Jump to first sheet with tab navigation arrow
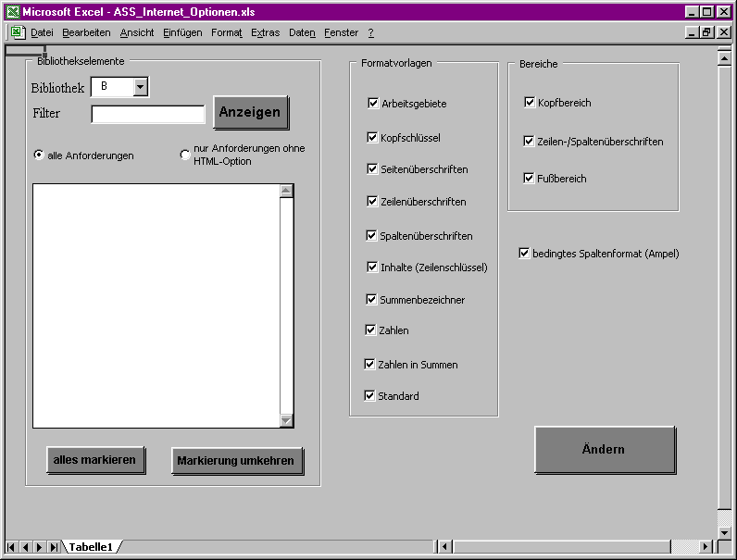This screenshot has height=560, width=737. (x=12, y=547)
